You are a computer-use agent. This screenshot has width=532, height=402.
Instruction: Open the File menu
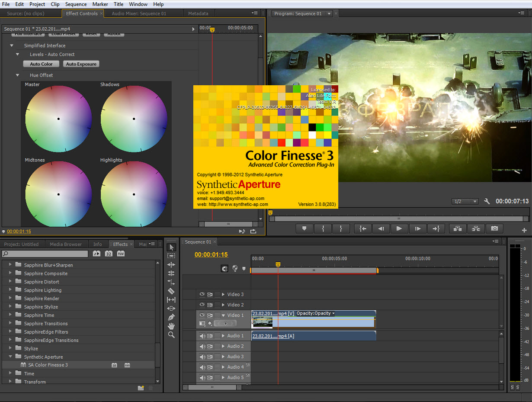6,4
